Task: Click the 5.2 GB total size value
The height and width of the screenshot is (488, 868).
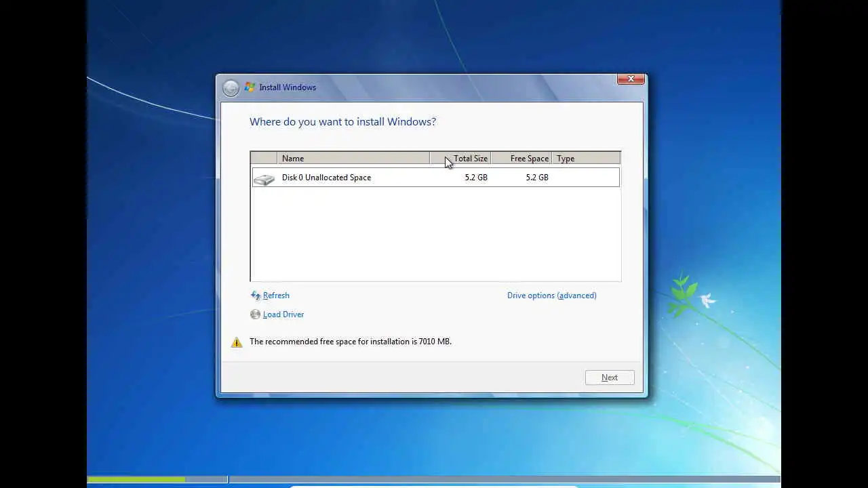Action: click(x=476, y=178)
